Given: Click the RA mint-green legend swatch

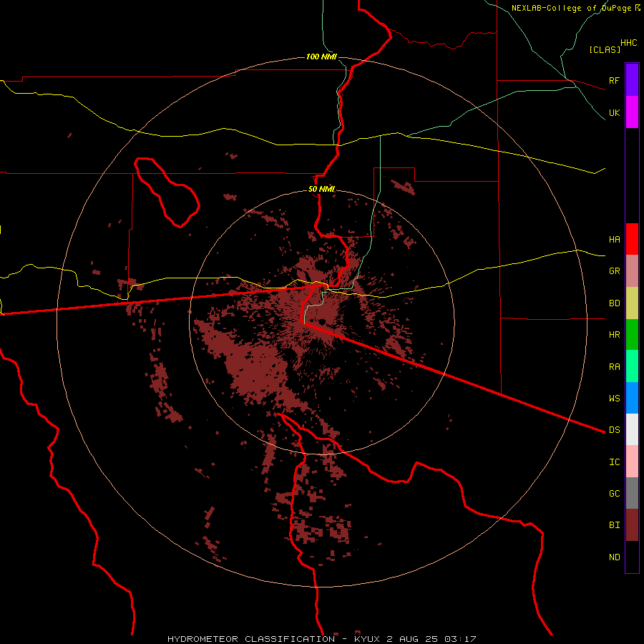Looking at the screenshot, I should [632, 366].
